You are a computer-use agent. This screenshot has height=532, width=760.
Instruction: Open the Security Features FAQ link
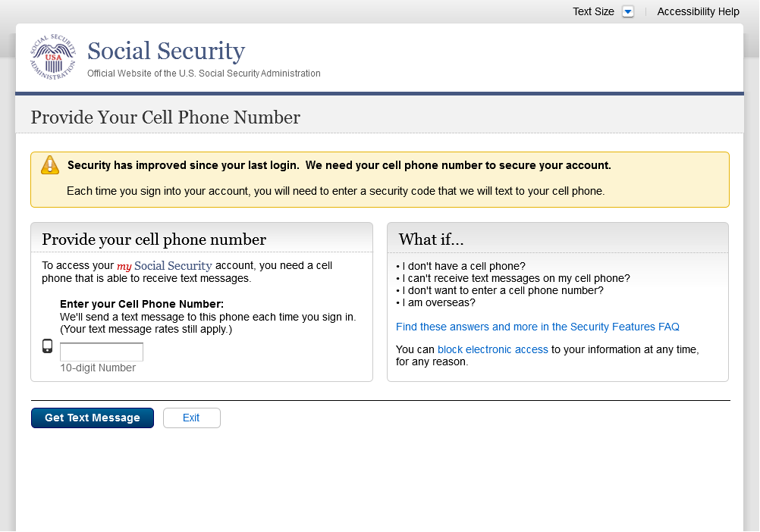tap(537, 327)
